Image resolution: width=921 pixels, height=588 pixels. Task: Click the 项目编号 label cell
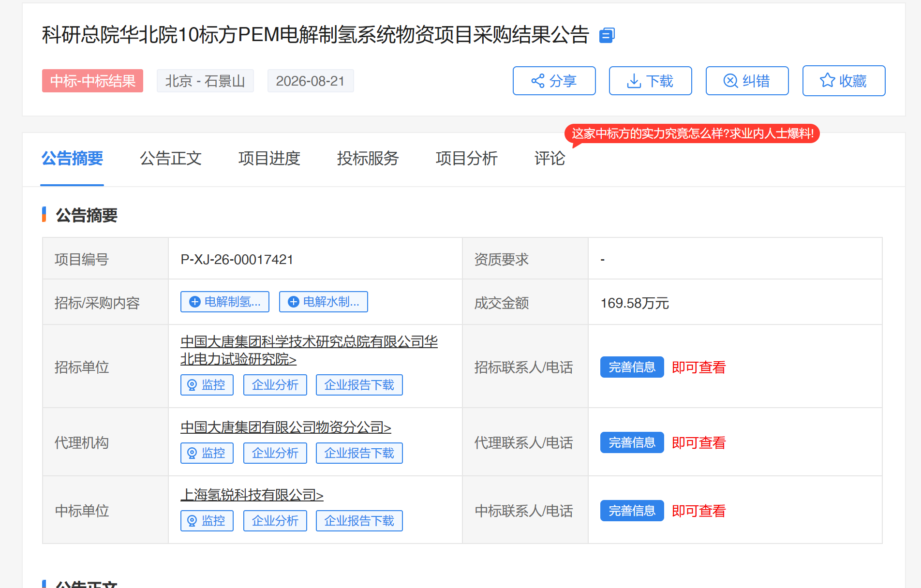105,258
